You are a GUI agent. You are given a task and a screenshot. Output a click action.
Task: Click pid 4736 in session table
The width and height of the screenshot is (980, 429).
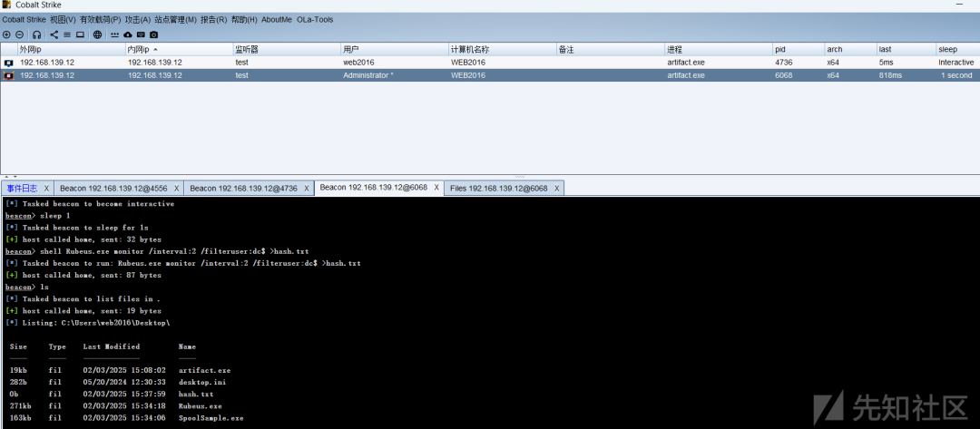point(784,63)
